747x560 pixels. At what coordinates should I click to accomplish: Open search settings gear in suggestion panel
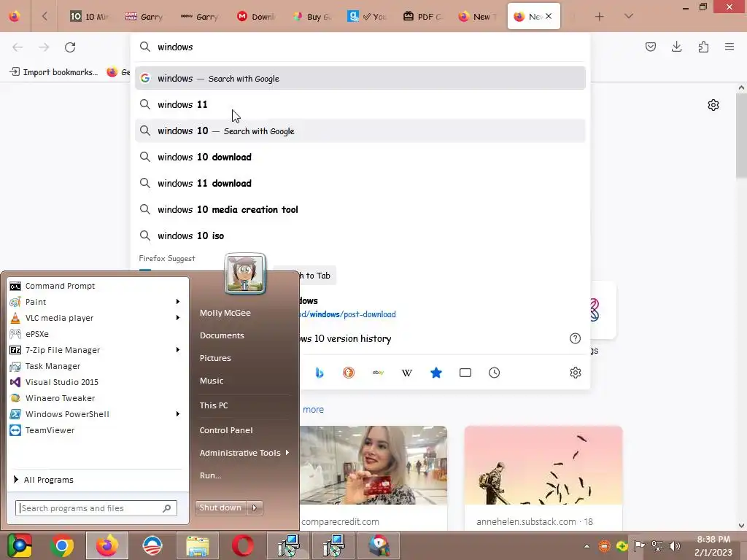[x=576, y=373]
